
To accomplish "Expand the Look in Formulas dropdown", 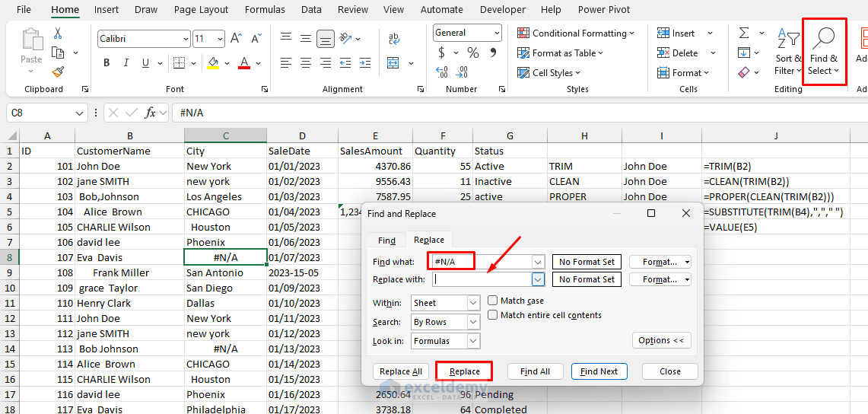I will point(473,341).
